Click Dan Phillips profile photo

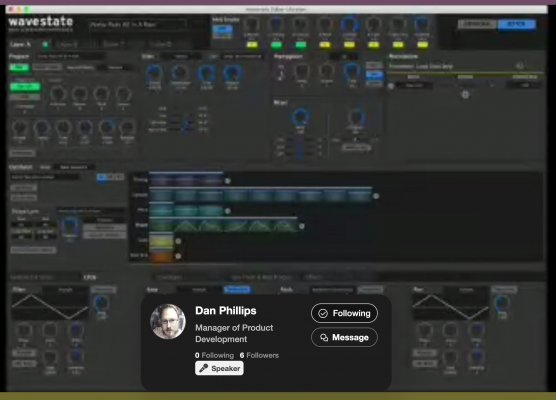point(168,321)
